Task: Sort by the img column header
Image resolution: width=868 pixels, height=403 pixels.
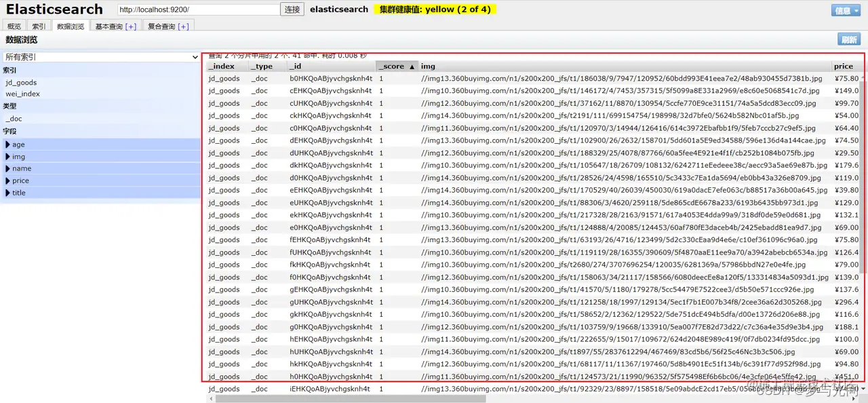Action: (625, 66)
